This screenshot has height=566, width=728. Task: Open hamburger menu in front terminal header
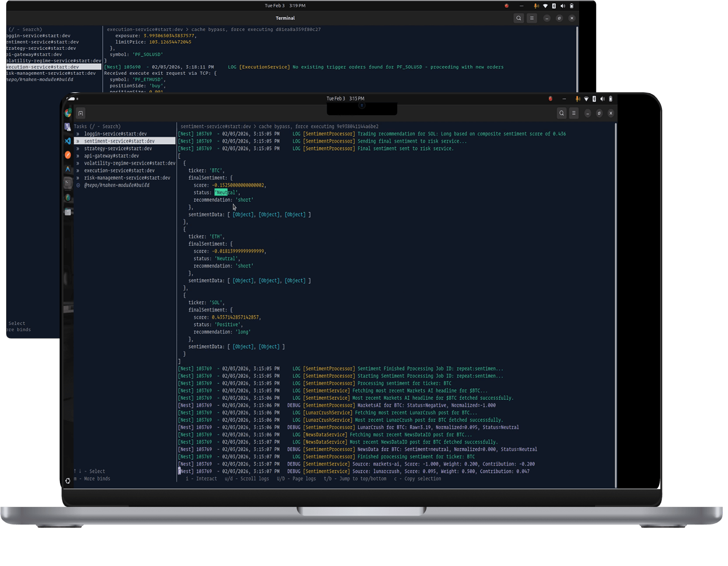(574, 113)
